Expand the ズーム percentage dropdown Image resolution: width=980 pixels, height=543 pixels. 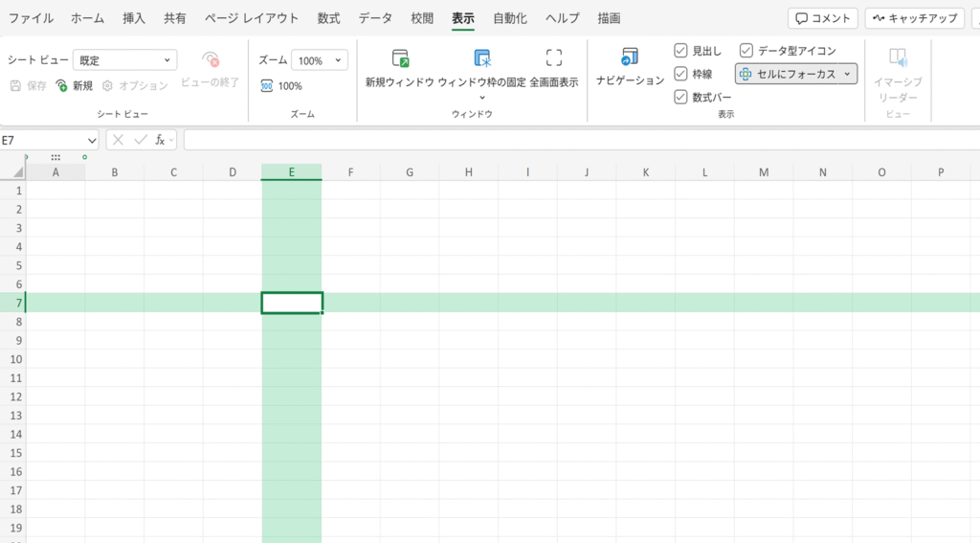coord(339,60)
